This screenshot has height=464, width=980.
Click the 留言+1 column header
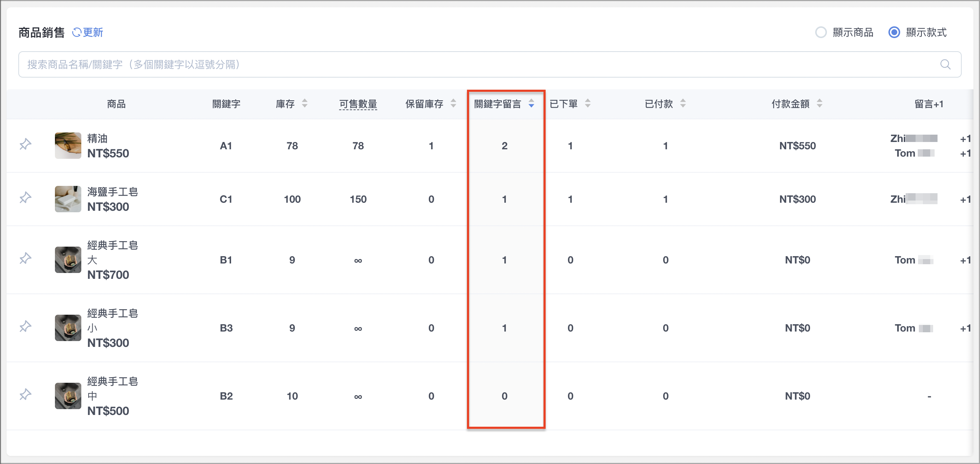pos(929,104)
